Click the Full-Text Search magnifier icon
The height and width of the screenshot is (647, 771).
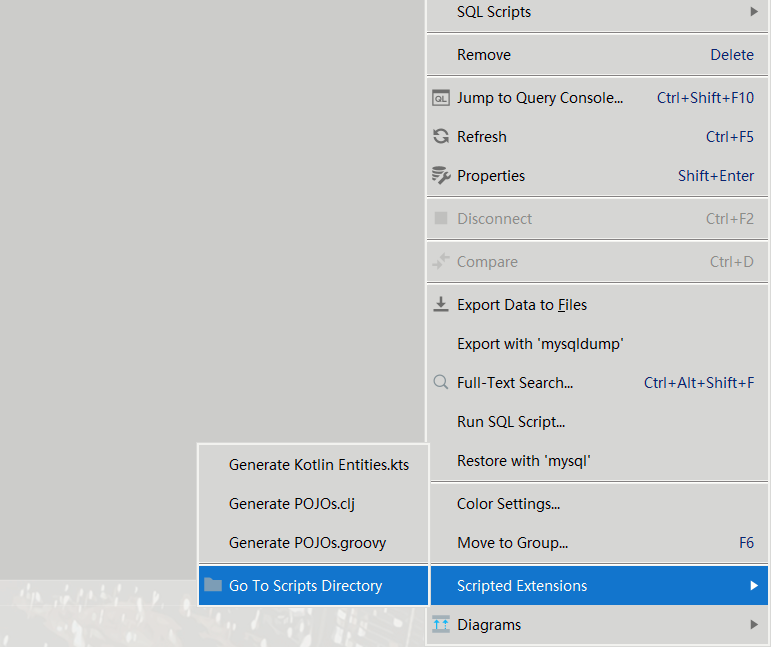click(440, 382)
